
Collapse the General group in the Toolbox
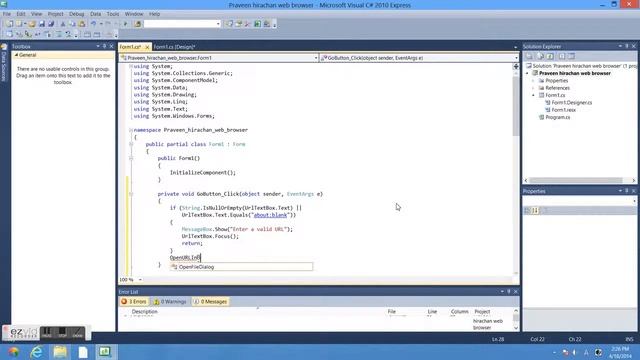coord(16,55)
